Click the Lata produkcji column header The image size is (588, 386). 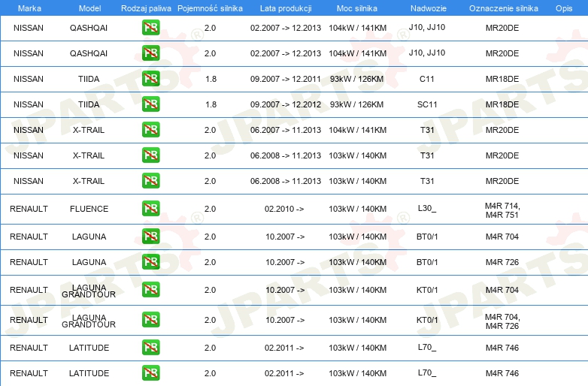coord(286,8)
